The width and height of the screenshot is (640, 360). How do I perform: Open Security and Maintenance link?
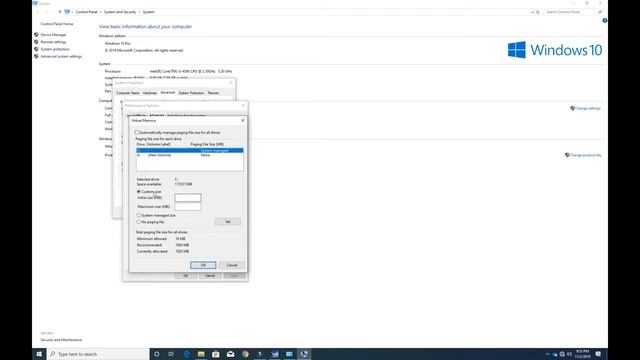pyautogui.click(x=61, y=340)
